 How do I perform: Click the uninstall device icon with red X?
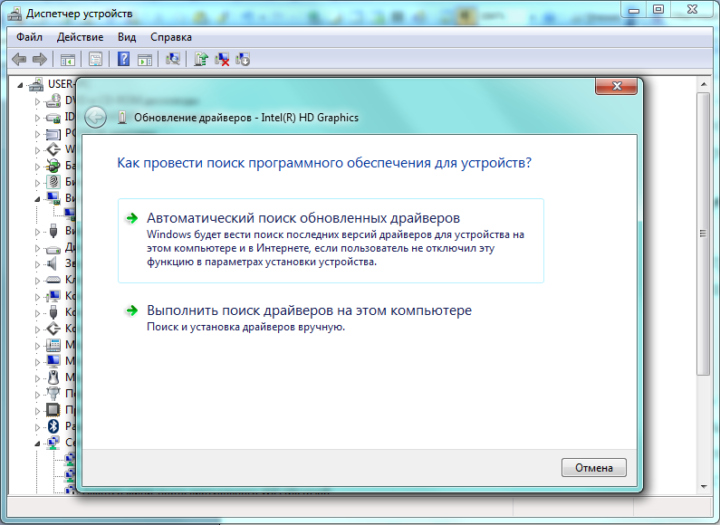click(x=222, y=59)
